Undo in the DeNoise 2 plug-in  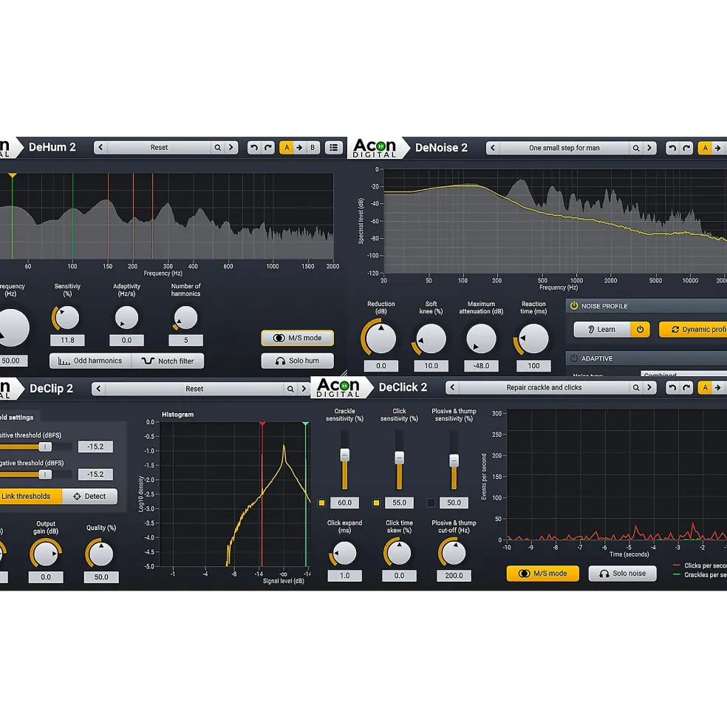click(x=672, y=148)
